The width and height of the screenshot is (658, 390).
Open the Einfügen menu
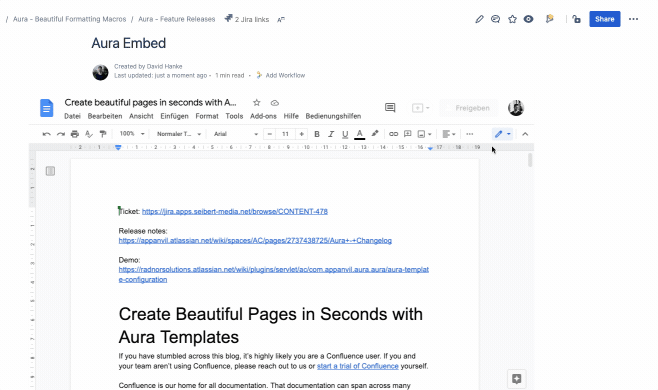pos(175,116)
